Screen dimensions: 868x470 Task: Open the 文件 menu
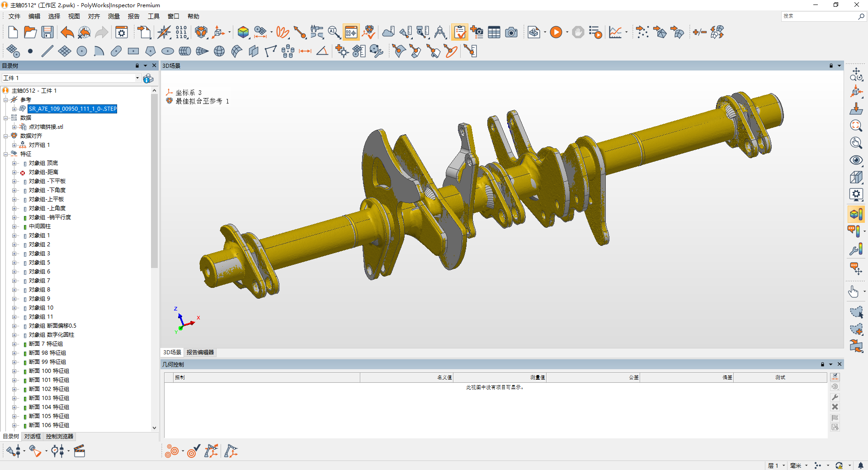(14, 16)
